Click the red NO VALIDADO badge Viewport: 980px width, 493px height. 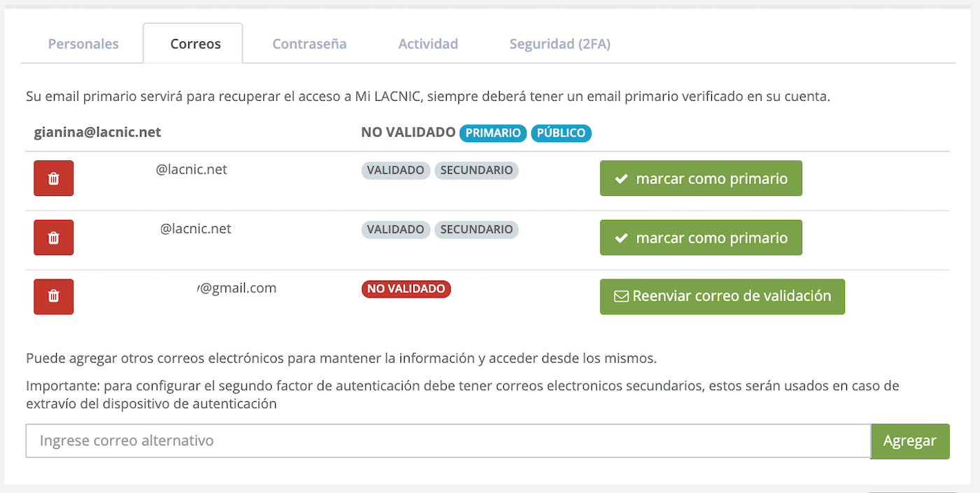tap(406, 289)
